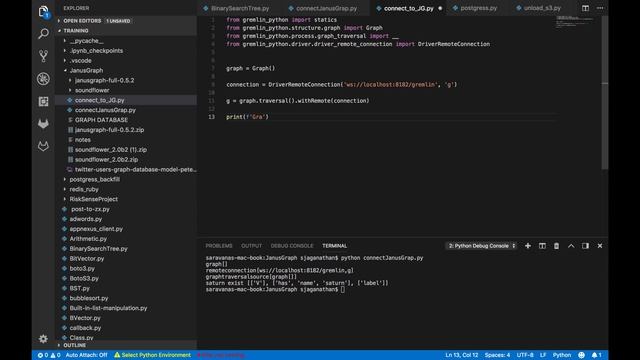Click the feedback smiley in status bar
Screen dimensions: 640x360
pos(581,355)
